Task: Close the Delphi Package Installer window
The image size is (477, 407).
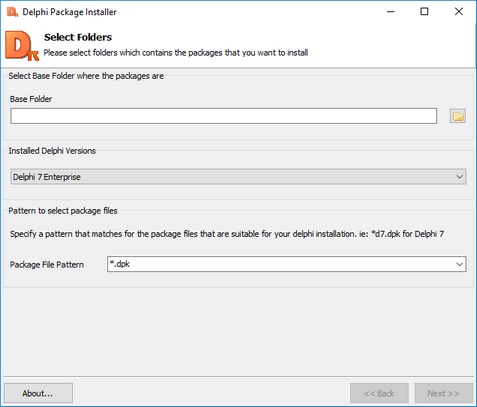Action: coord(459,12)
